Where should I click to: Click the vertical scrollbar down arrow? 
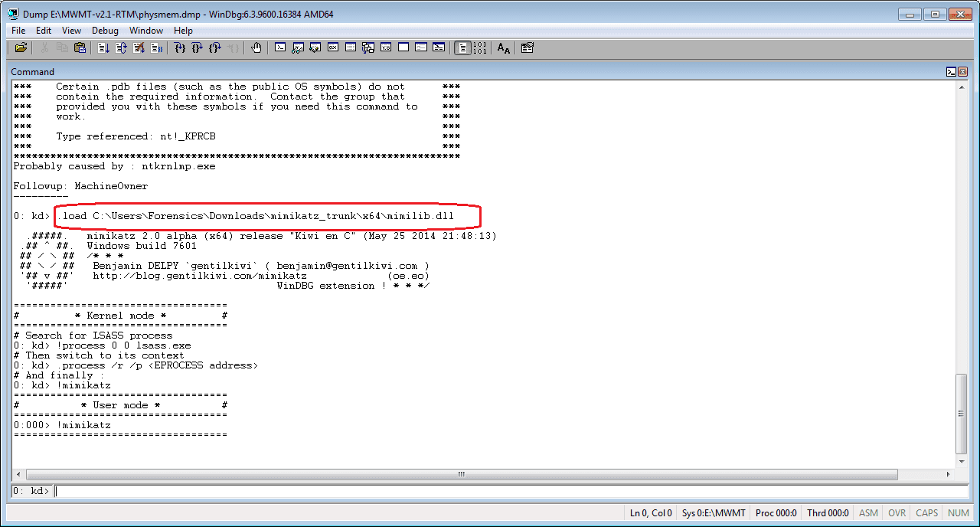[x=962, y=462]
